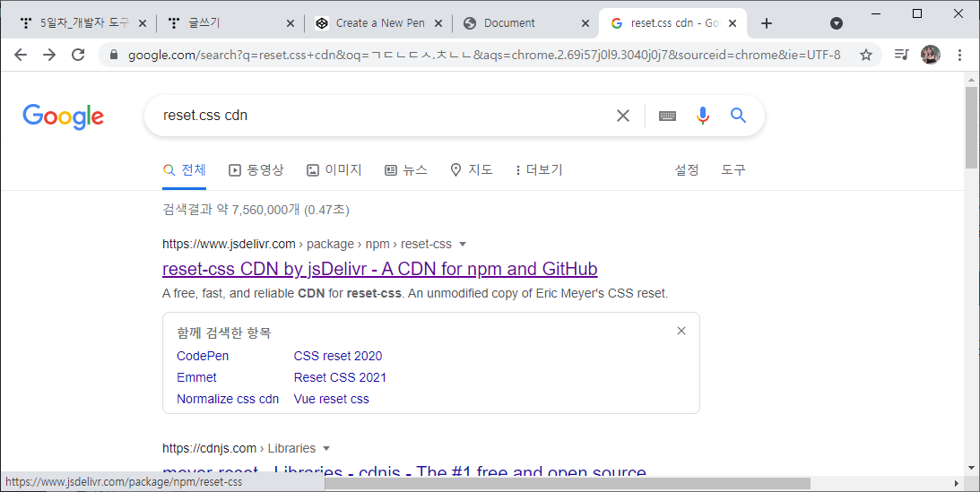980x492 pixels.
Task: Go back to the previous page
Action: [x=21, y=55]
